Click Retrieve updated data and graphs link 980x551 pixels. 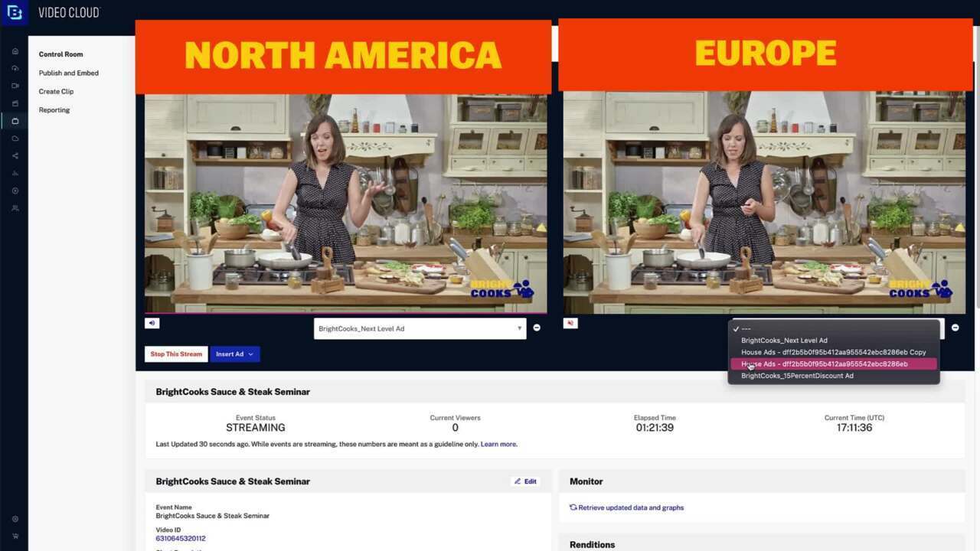[631, 507]
